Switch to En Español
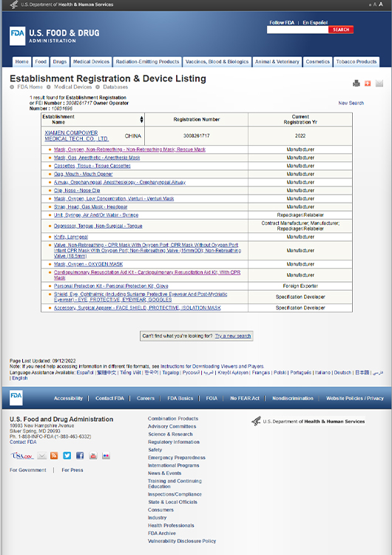The image size is (392, 555). [x=315, y=22]
